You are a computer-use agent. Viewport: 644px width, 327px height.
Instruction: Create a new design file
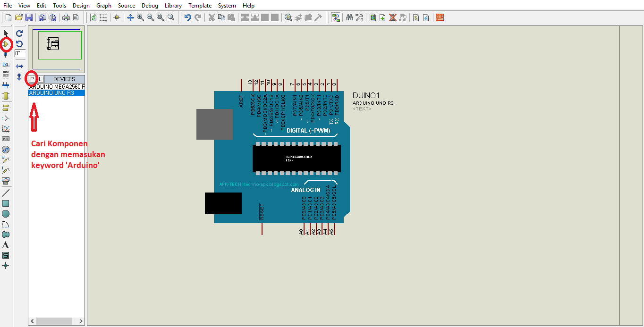pyautogui.click(x=8, y=17)
